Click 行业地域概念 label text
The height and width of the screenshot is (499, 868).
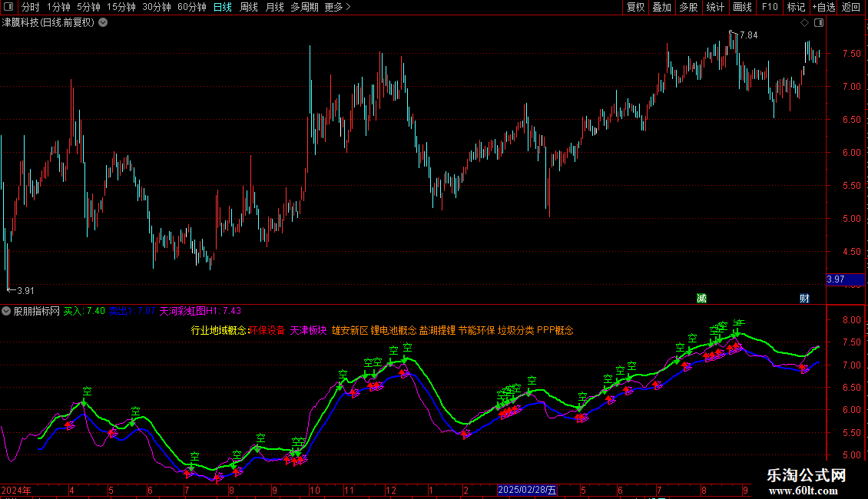click(x=219, y=330)
